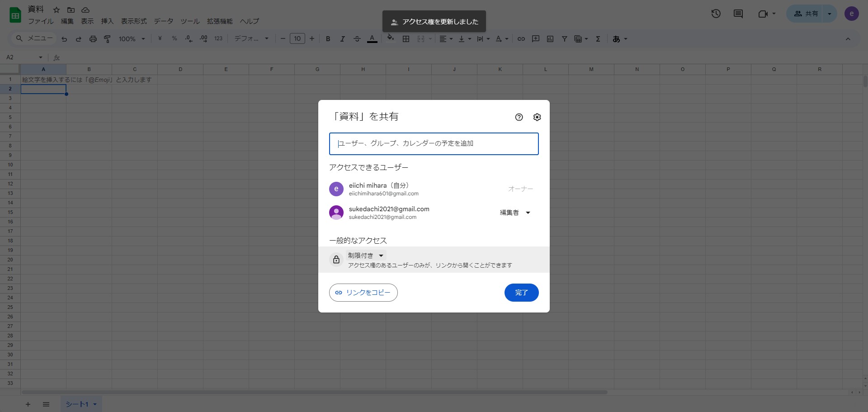The height and width of the screenshot is (412, 868).
Task: Select the シート1 sheet tab
Action: 81,404
